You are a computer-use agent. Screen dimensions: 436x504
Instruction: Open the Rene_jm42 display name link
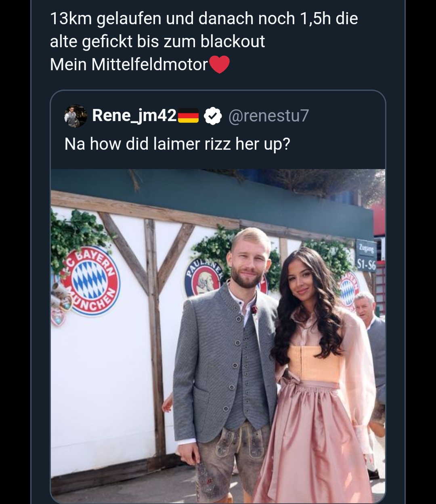(x=134, y=116)
